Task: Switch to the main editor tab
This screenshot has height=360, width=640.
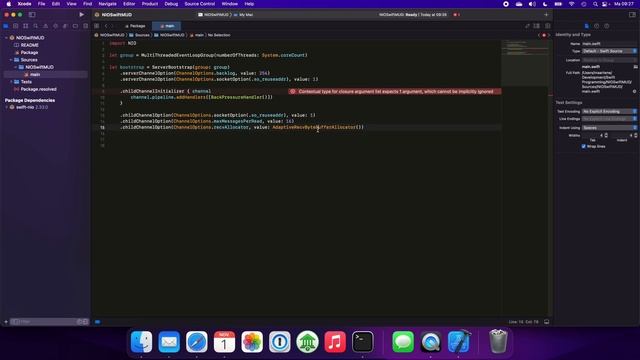Action: [x=167, y=26]
